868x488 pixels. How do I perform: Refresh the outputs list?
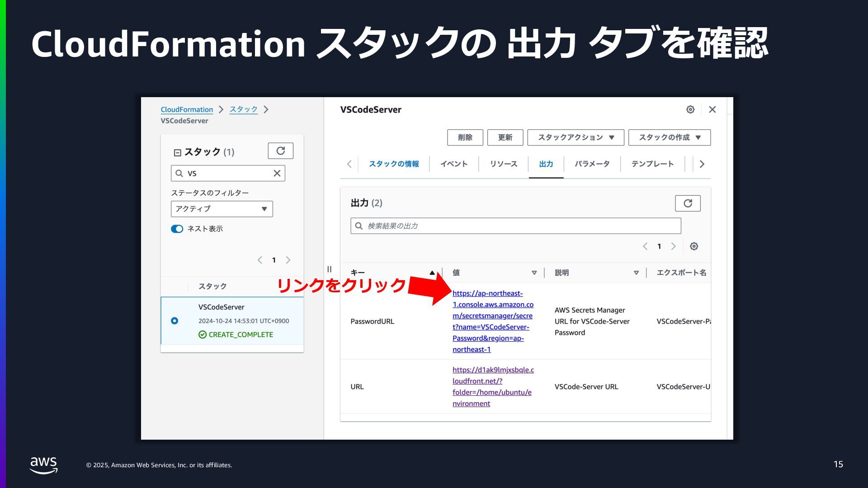(687, 203)
